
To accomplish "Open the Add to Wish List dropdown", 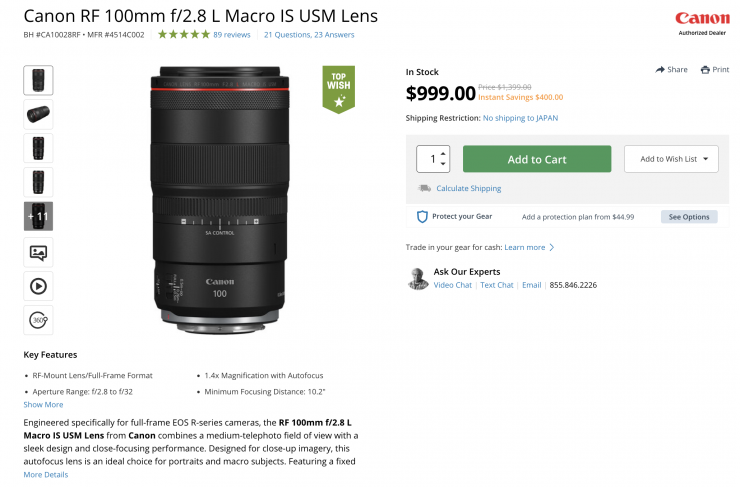I will click(671, 159).
